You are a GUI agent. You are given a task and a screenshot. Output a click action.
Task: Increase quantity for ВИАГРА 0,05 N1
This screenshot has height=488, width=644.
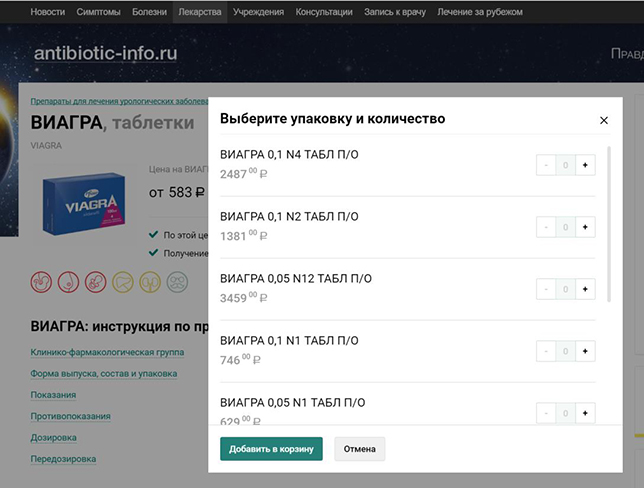pos(585,413)
